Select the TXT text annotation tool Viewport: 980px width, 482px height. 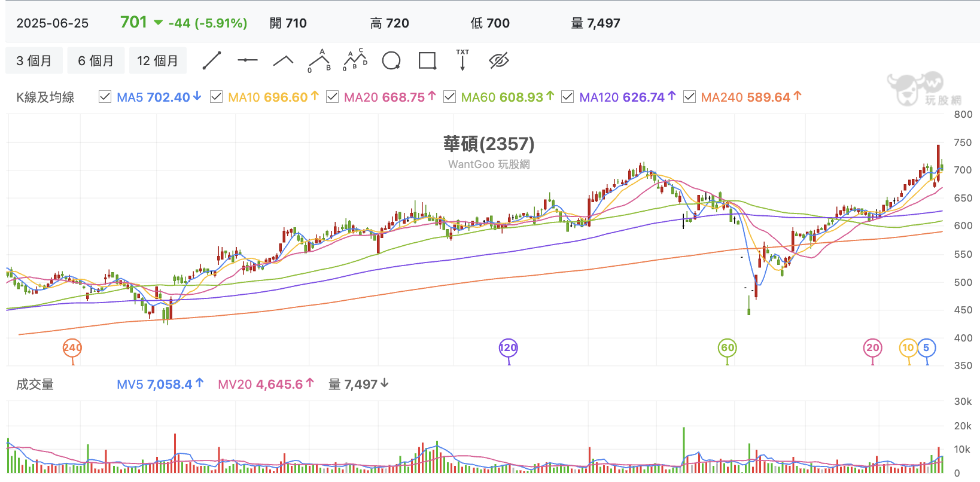[462, 60]
